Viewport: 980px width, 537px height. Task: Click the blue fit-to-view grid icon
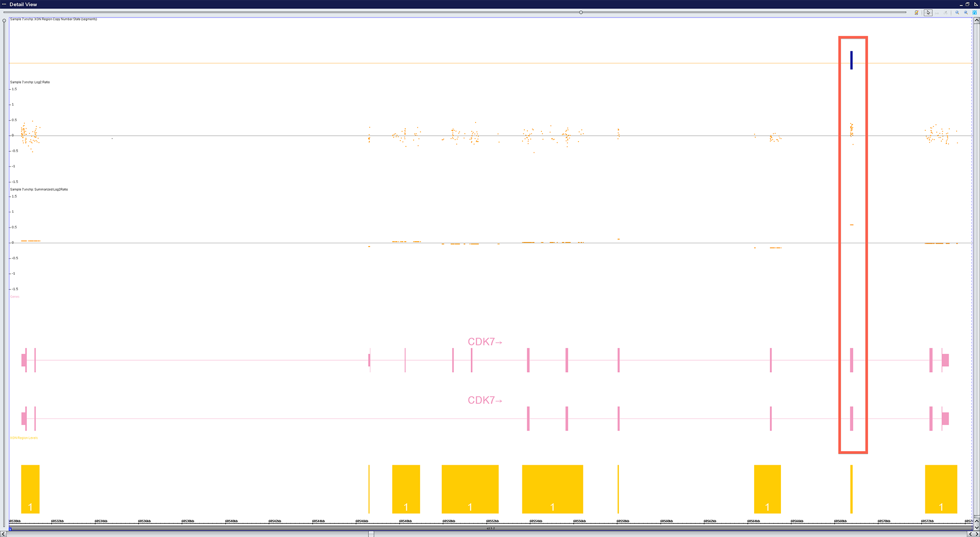(x=975, y=13)
